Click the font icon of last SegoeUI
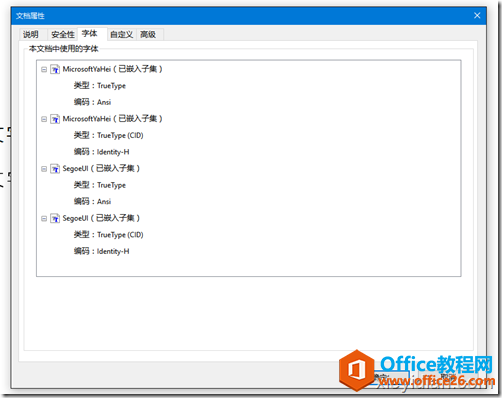 pos(55,218)
